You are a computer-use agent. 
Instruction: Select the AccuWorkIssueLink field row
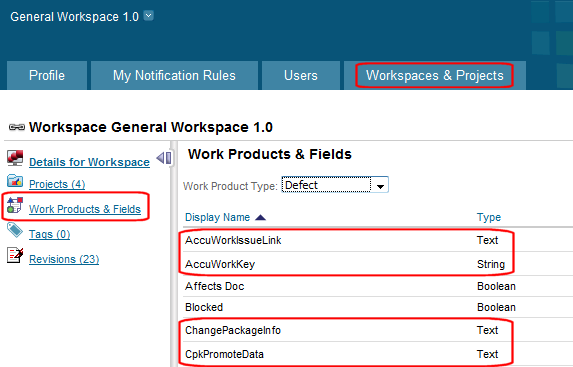tap(376, 240)
